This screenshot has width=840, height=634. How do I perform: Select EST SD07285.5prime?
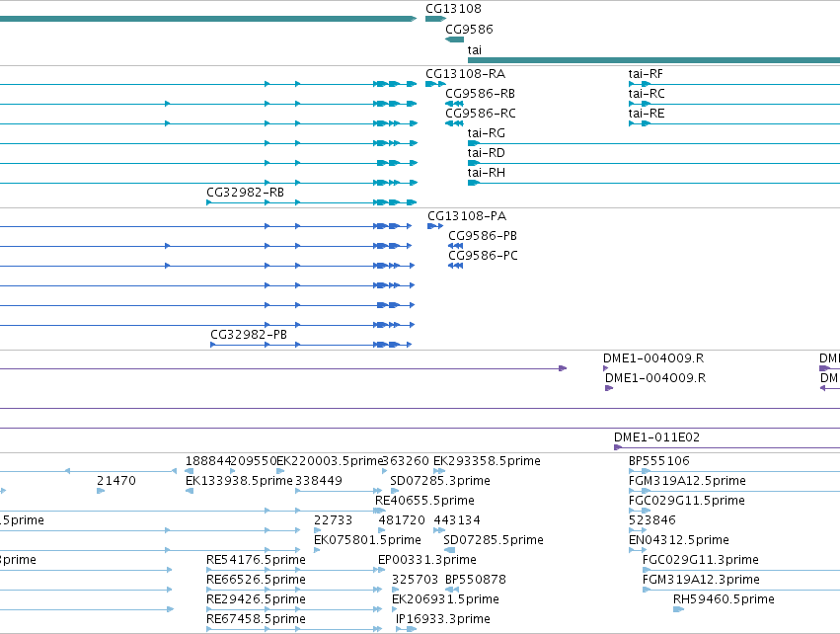pos(493,539)
